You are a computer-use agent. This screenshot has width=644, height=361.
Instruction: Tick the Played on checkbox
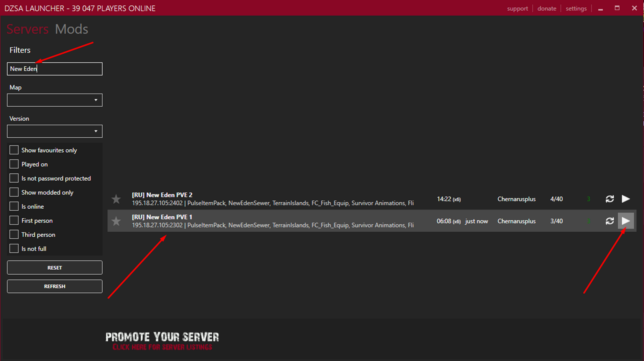point(14,164)
